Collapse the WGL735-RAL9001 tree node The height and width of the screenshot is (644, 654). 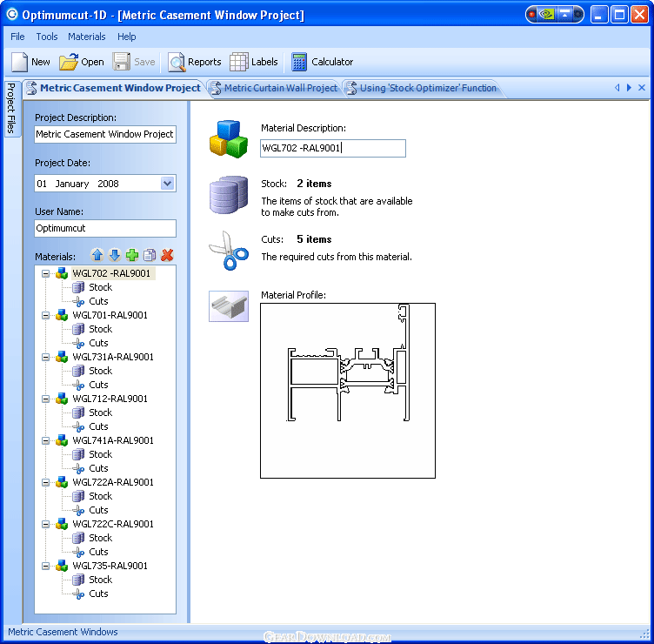[45, 566]
